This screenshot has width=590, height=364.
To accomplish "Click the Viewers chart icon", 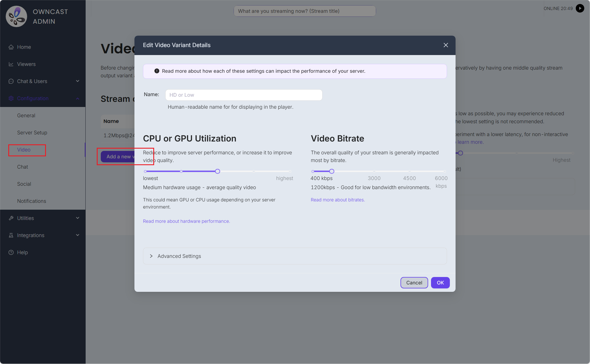I will click(11, 64).
